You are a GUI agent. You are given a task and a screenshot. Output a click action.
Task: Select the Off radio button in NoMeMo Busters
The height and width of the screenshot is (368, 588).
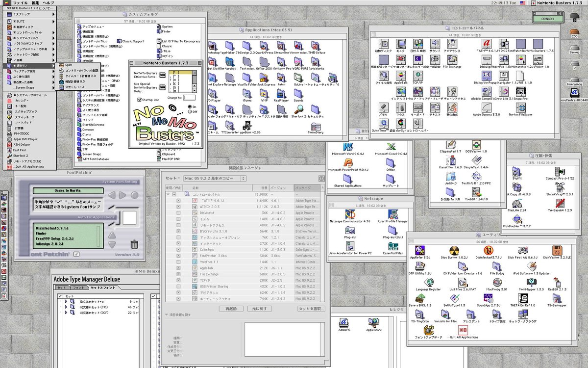click(190, 111)
